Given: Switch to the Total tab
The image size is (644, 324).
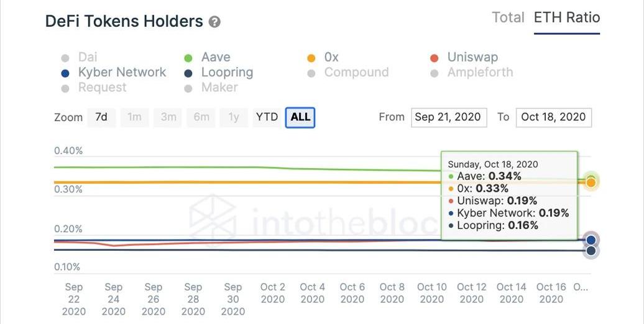Looking at the screenshot, I should tap(508, 17).
